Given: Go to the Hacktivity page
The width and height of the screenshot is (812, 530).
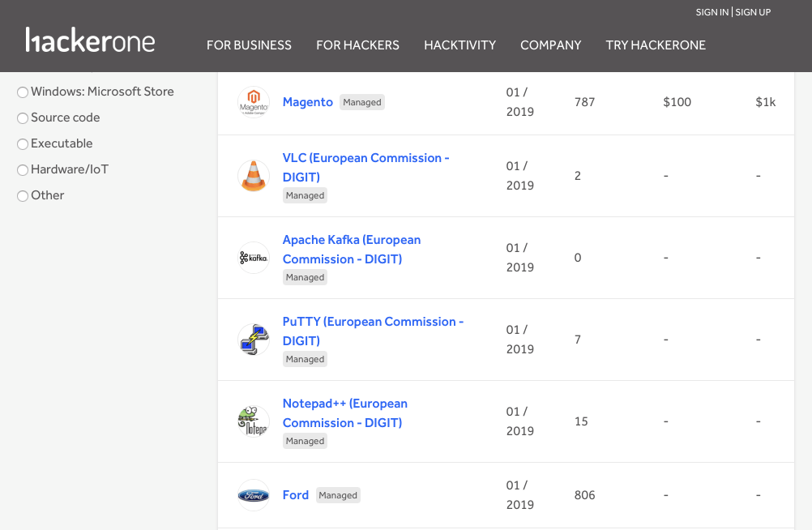Looking at the screenshot, I should 459,45.
